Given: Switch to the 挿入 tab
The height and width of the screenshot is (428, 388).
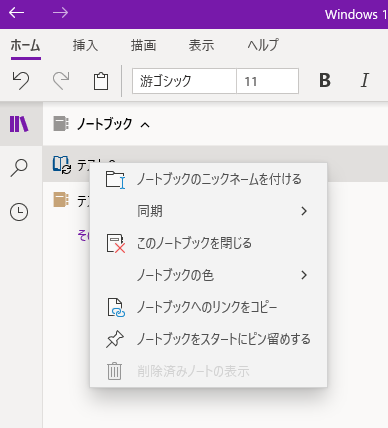Looking at the screenshot, I should (85, 45).
